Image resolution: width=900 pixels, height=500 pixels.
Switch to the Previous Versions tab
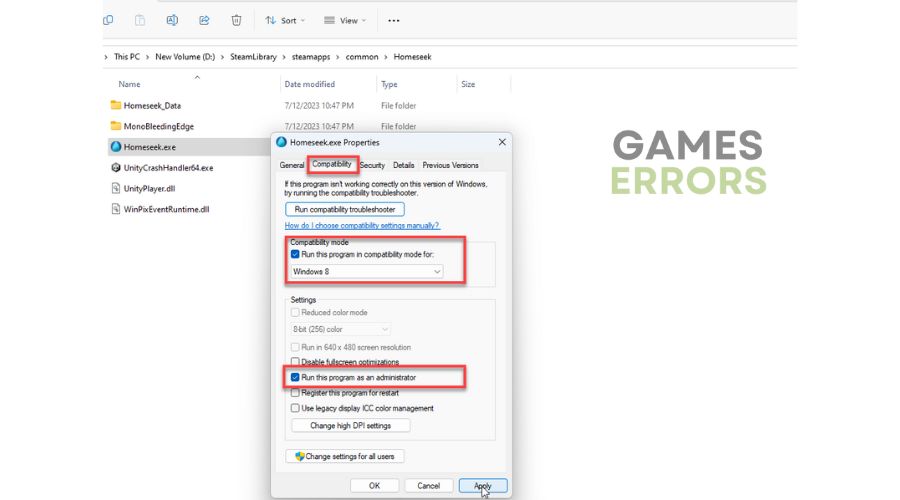click(x=451, y=165)
